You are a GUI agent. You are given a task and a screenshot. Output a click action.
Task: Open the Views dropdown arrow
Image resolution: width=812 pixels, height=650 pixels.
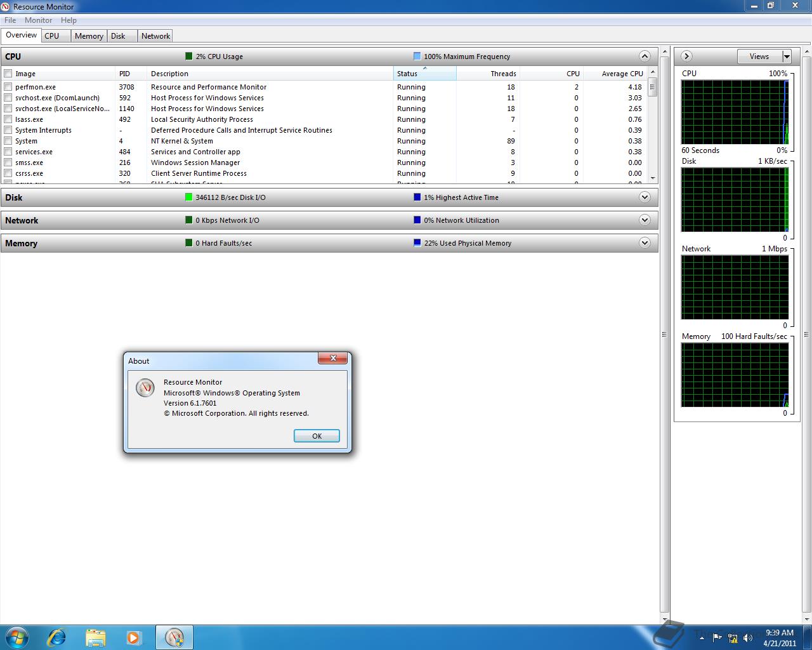[x=787, y=56]
